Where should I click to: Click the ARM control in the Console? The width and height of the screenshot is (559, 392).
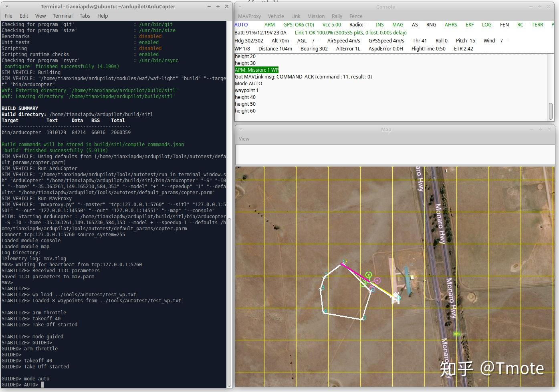269,24
